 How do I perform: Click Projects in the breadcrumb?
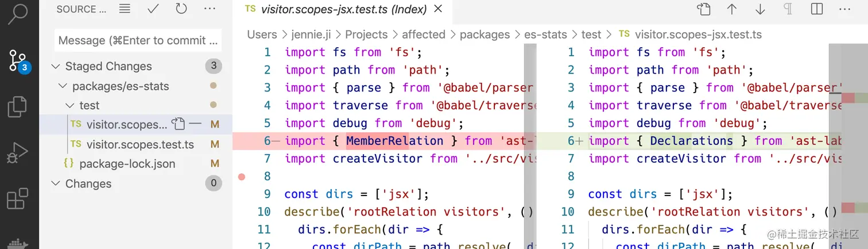pyautogui.click(x=366, y=35)
